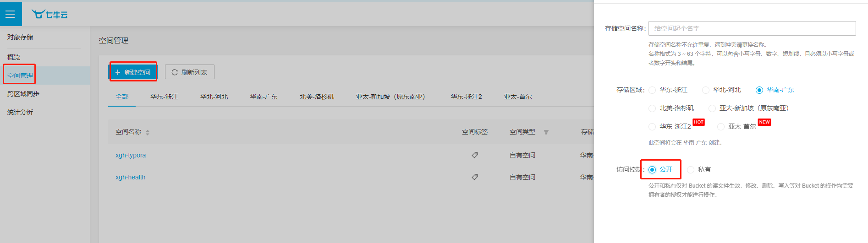Screen dimensions: 868x243
Task: Click the 新建空间 button
Action: coord(133,72)
